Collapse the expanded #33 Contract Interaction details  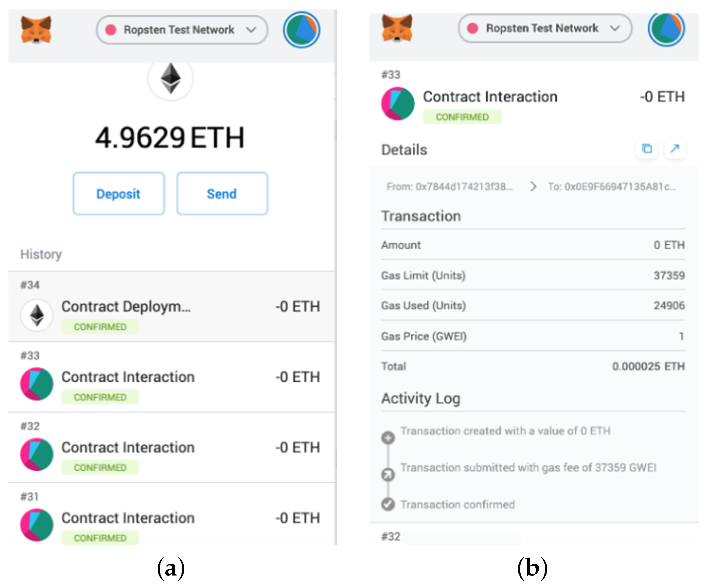[x=490, y=97]
